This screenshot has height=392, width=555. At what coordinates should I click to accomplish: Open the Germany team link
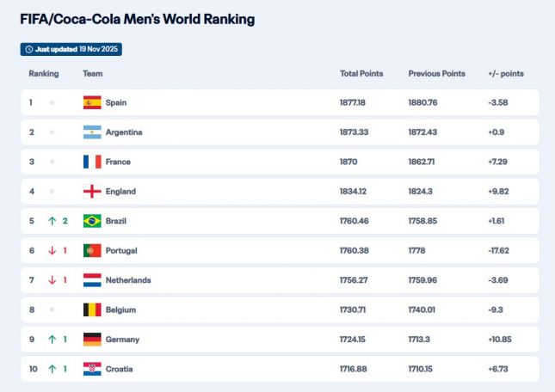(x=122, y=340)
